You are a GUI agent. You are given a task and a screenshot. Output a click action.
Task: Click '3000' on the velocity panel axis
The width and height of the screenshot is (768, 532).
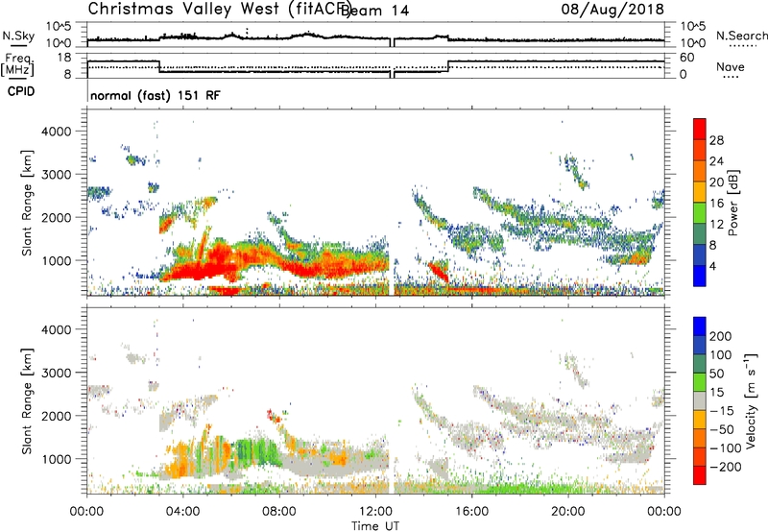pos(57,373)
